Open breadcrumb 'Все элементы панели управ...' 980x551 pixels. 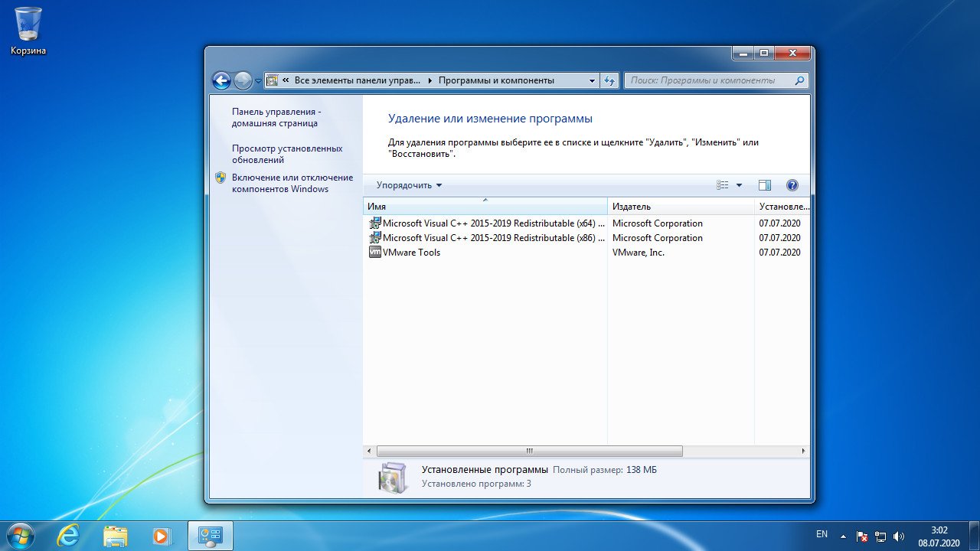click(357, 80)
